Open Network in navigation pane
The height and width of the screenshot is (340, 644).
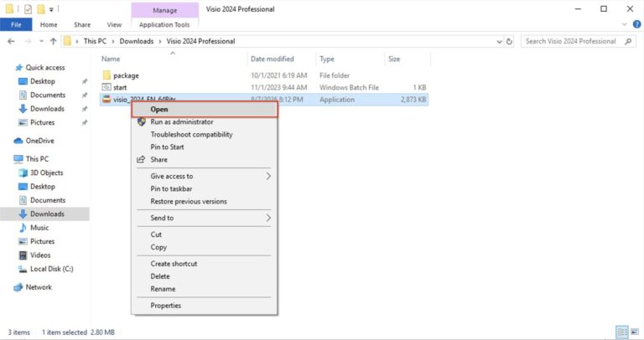pyautogui.click(x=39, y=287)
